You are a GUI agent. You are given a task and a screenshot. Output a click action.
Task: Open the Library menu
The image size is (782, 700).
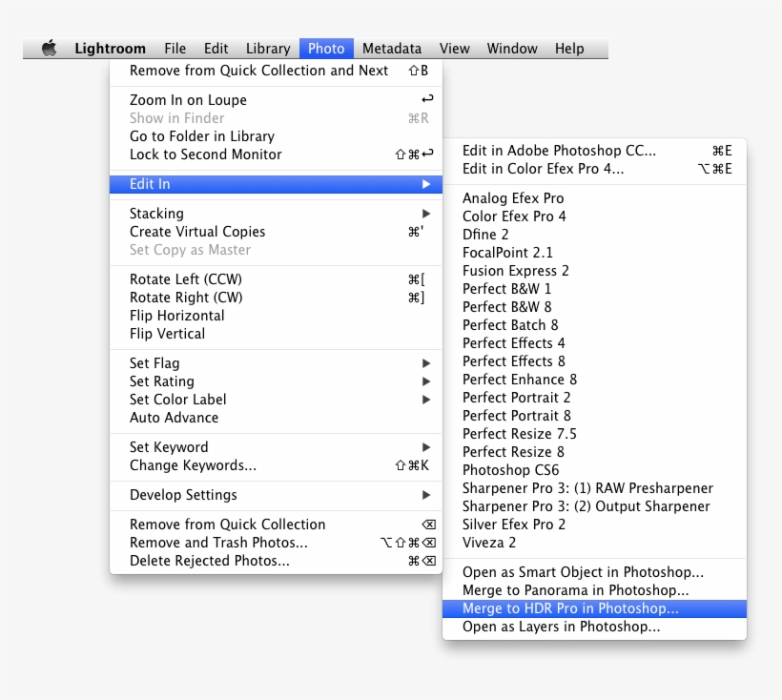click(268, 49)
